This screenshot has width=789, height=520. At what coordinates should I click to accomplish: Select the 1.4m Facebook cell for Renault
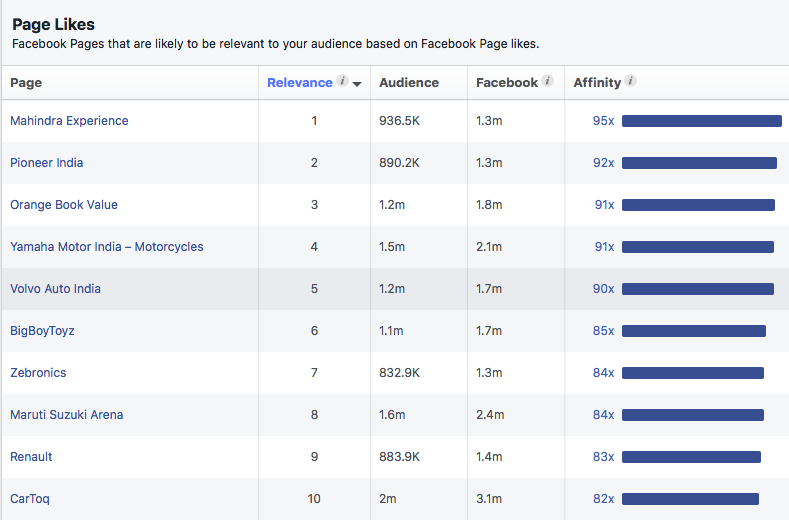coord(489,457)
